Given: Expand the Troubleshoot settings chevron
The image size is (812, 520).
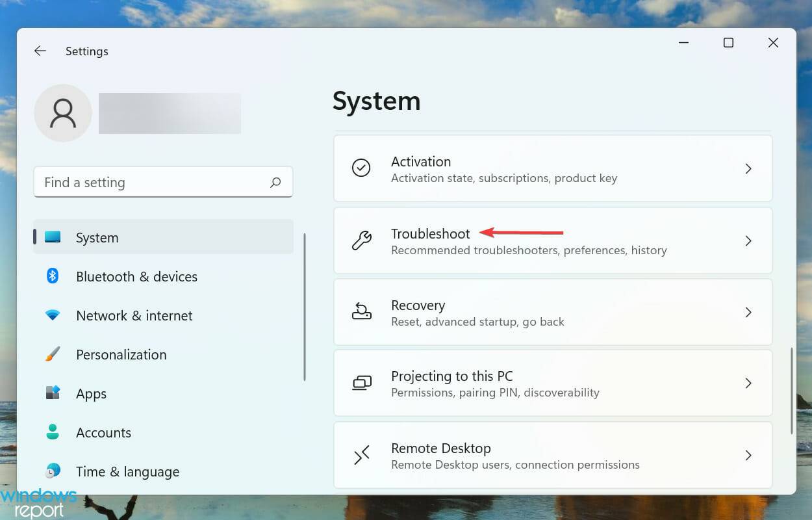Looking at the screenshot, I should tap(748, 240).
